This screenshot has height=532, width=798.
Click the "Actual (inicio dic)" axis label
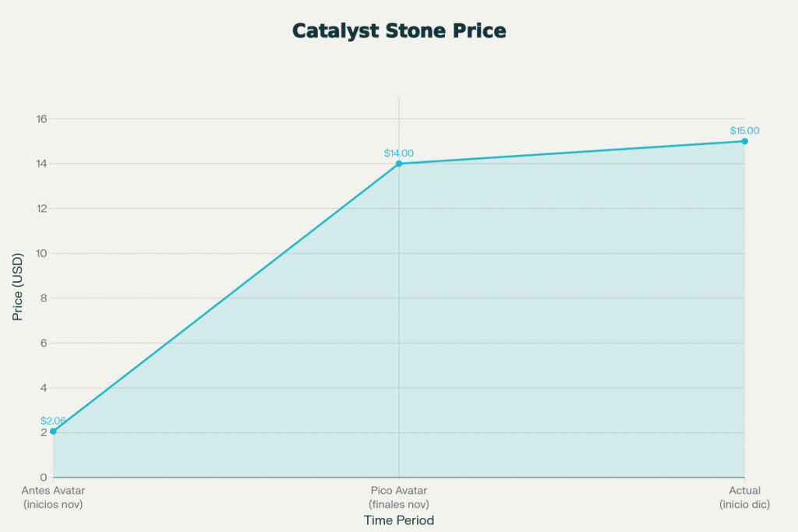[744, 497]
